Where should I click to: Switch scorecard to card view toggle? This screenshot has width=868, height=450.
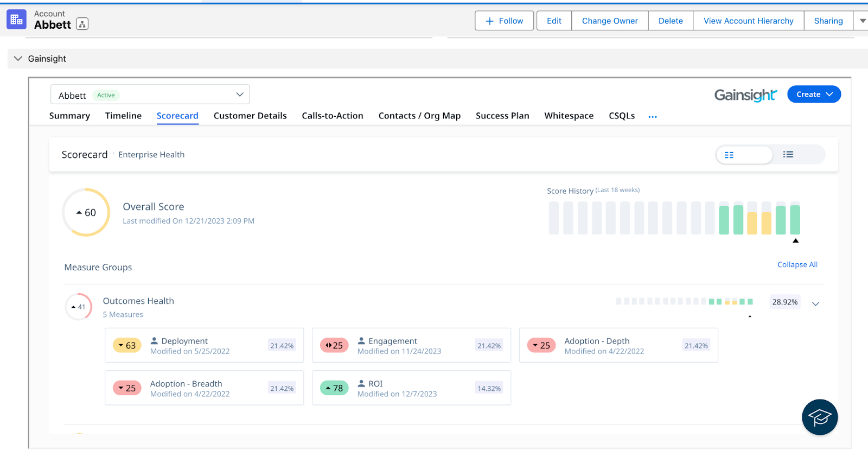point(744,155)
